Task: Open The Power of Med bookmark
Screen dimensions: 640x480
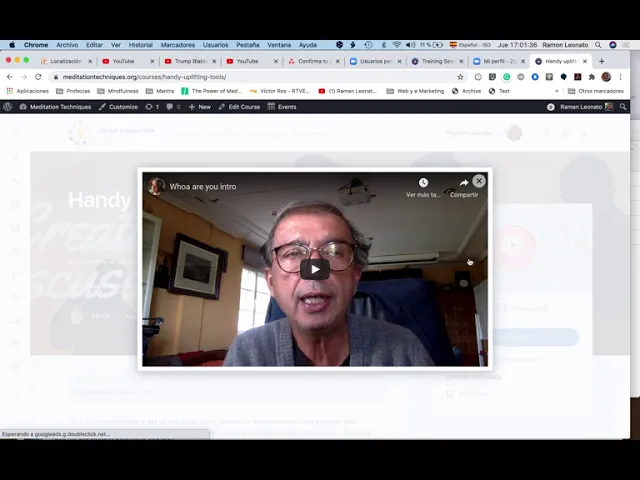Action: pyautogui.click(x=212, y=91)
